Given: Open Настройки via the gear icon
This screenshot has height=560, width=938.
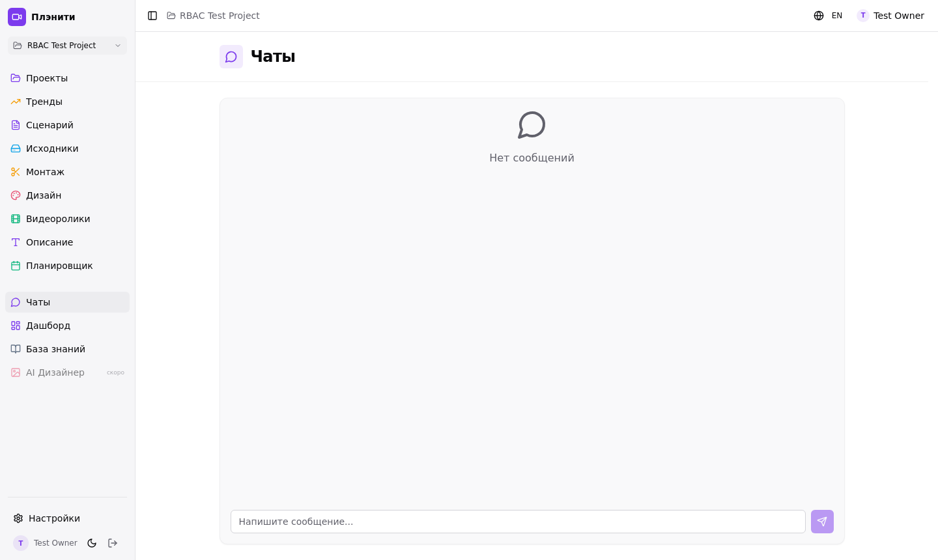Looking at the screenshot, I should click(x=18, y=518).
